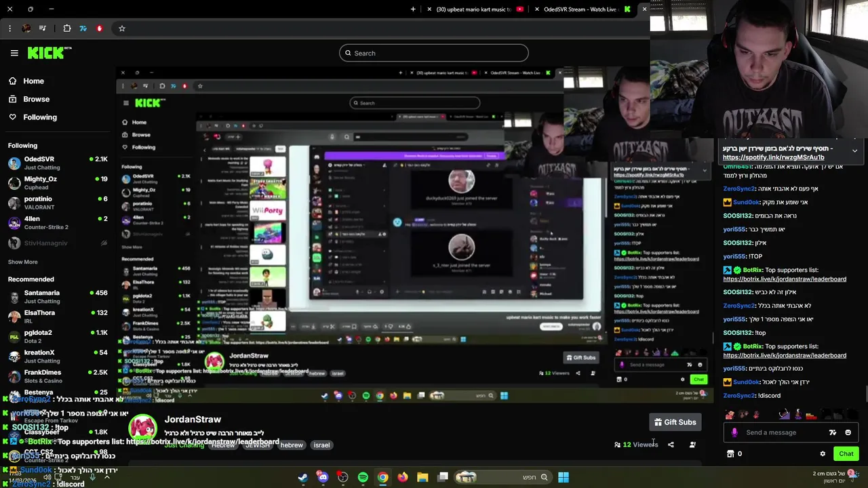Open Windows Start button
868x488 pixels.
[x=563, y=477]
